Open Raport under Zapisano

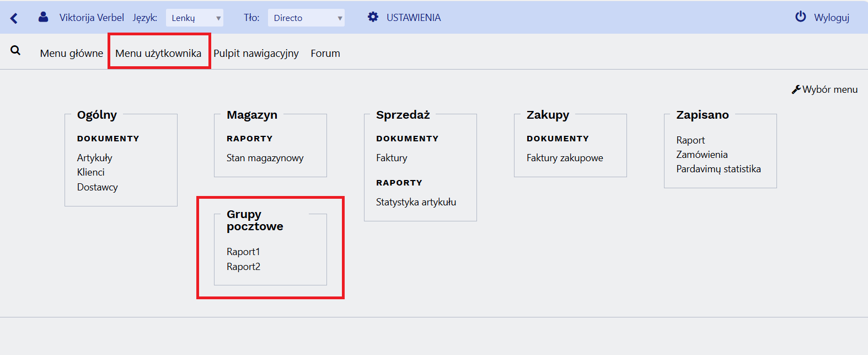690,140
